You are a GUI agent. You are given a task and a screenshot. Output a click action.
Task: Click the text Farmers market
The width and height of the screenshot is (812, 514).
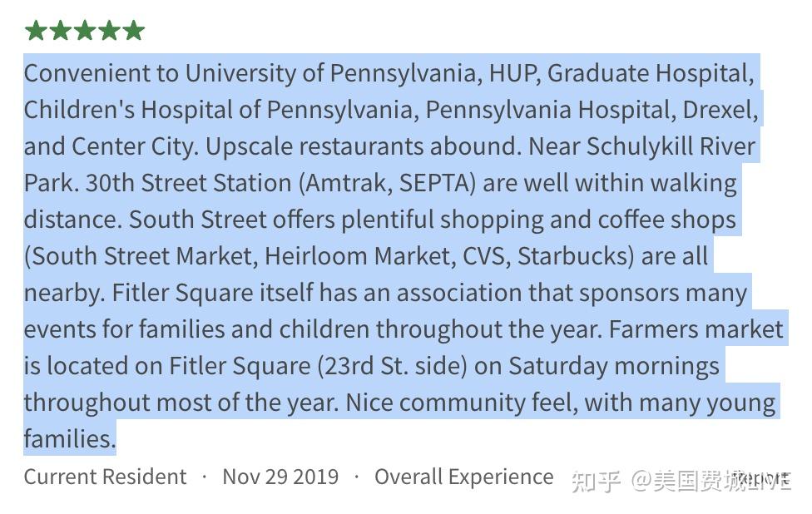[696, 329]
